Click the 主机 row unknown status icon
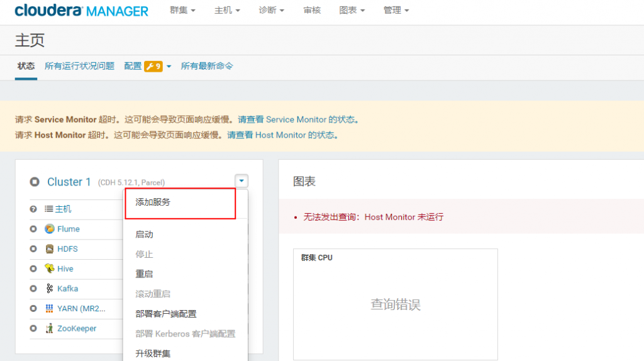 click(x=33, y=209)
